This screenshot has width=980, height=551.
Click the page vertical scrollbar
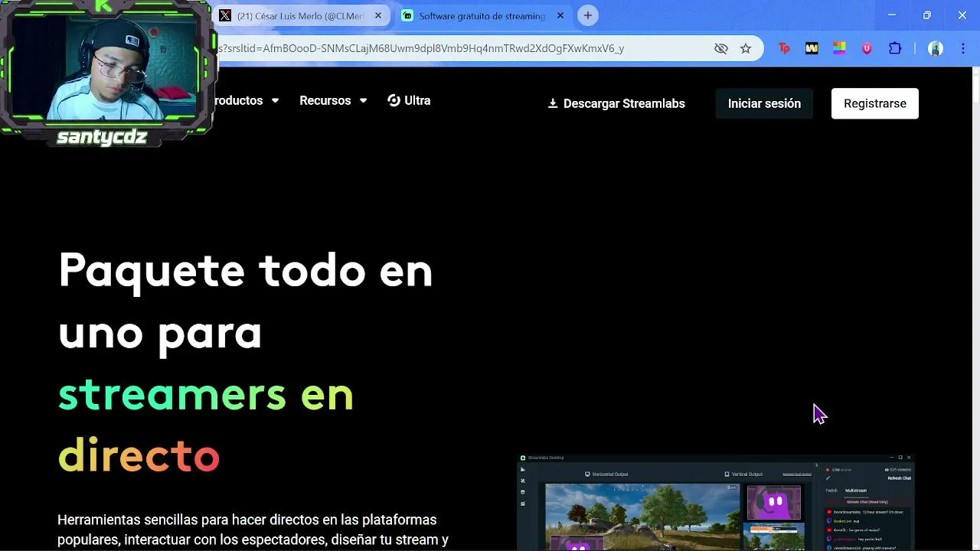click(x=975, y=308)
